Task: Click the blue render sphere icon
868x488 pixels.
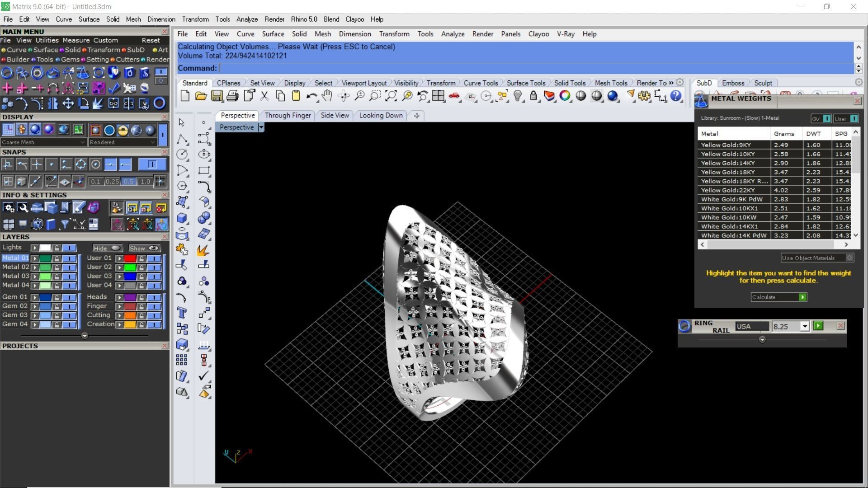Action: click(613, 96)
